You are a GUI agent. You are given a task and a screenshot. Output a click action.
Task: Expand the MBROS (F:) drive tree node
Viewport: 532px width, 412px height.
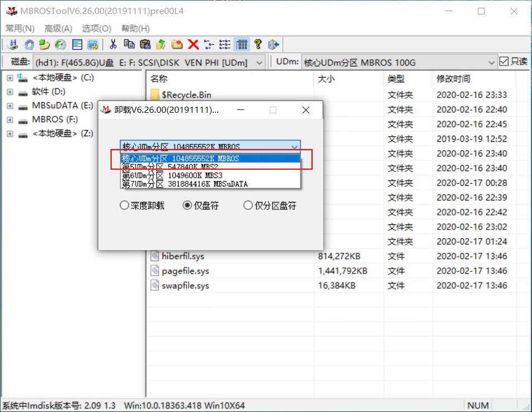click(9, 119)
